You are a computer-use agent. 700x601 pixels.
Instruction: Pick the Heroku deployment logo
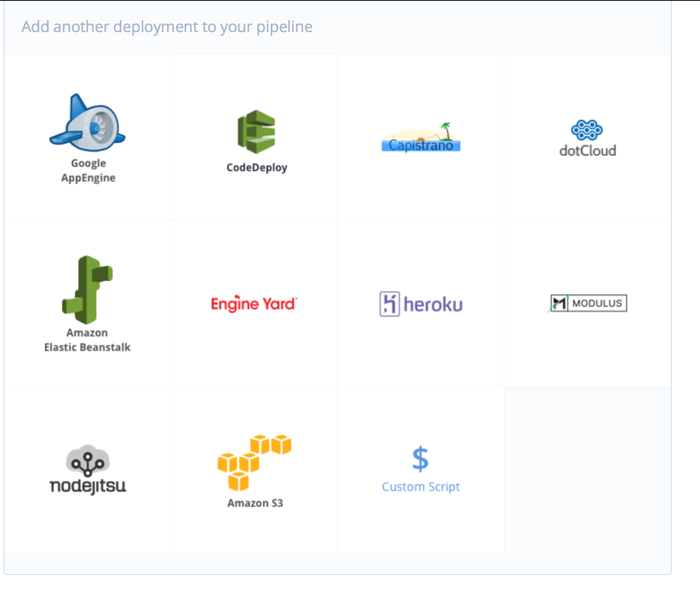pyautogui.click(x=421, y=304)
